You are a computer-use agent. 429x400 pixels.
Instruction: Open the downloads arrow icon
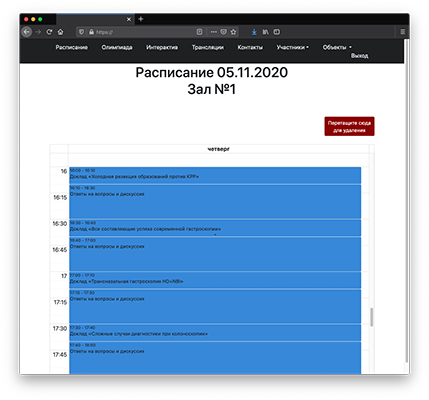tap(254, 32)
